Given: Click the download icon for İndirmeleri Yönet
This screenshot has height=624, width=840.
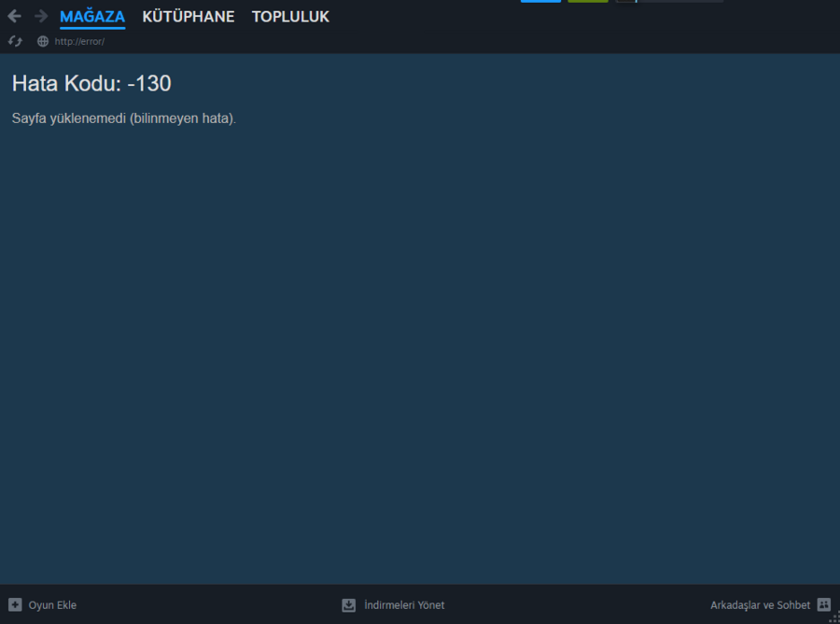Looking at the screenshot, I should click(x=349, y=605).
